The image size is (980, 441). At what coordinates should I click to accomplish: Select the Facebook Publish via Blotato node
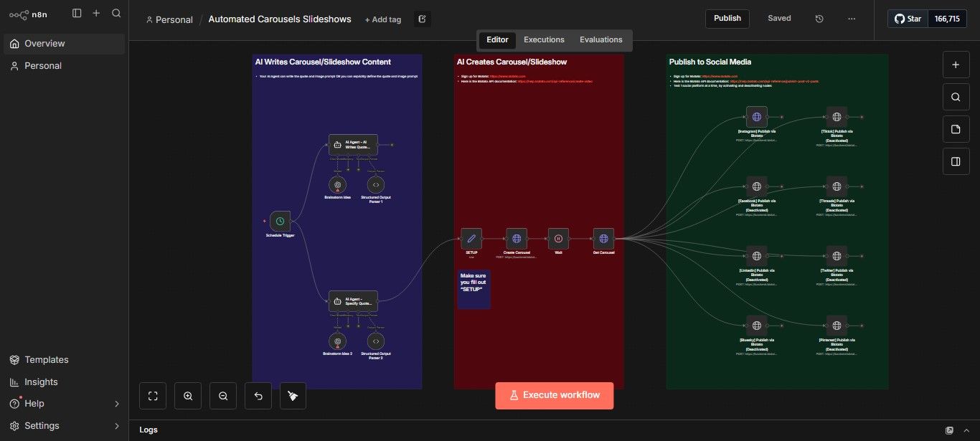coord(757,186)
